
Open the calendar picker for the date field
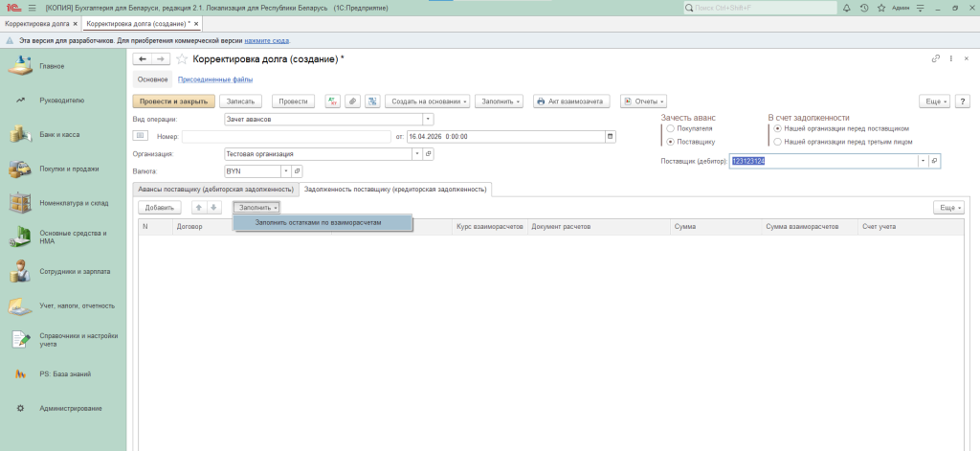[x=610, y=137]
